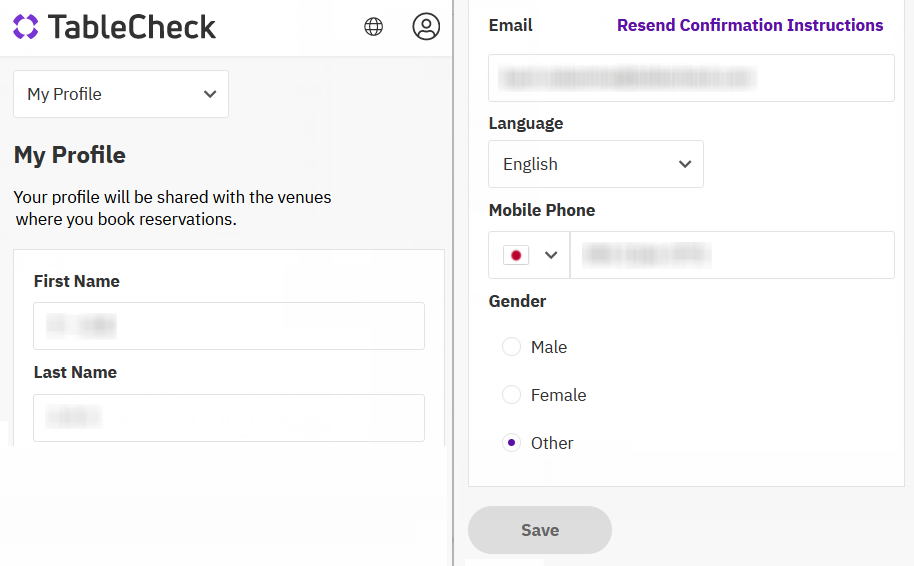Viewport: 914px width, 566px height.
Task: Expand the My Profile navigation dropdown
Action: click(121, 94)
